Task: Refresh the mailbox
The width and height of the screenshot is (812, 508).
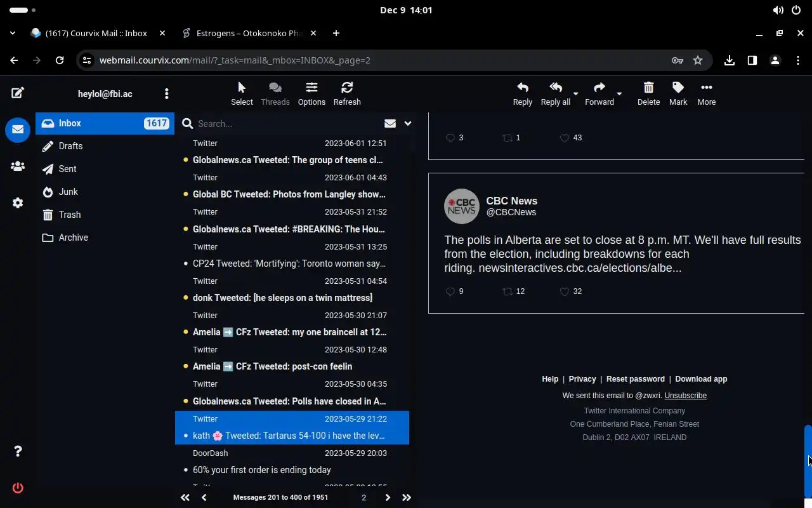Action: coord(347,93)
